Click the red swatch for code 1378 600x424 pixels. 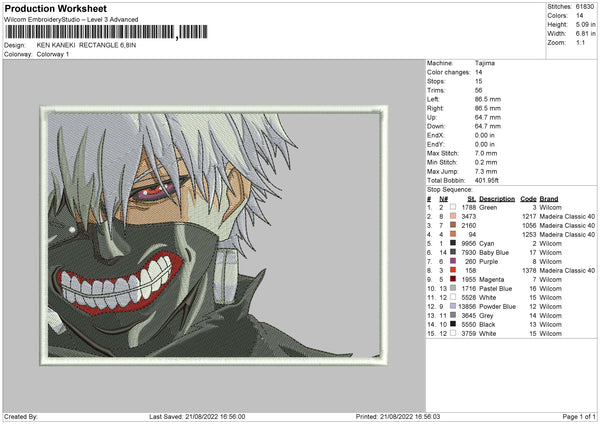[453, 270]
